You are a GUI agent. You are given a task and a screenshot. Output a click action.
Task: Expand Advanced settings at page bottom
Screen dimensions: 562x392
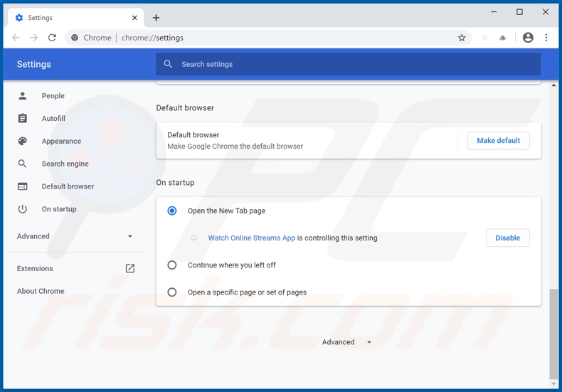(347, 342)
